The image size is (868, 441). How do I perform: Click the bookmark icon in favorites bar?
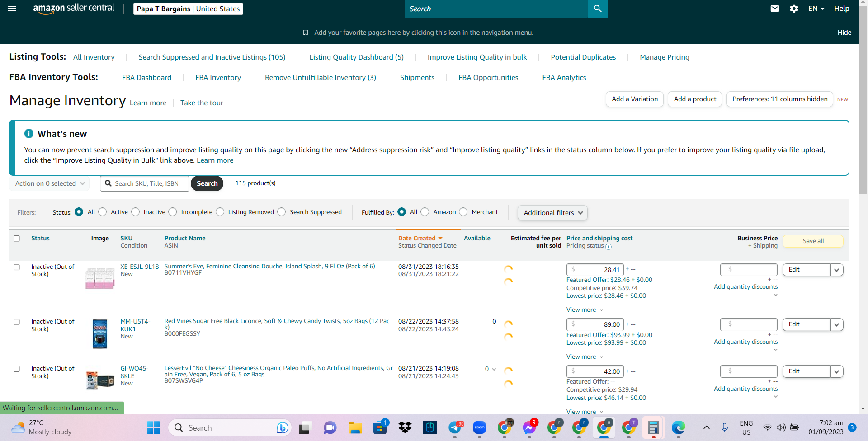306,33
